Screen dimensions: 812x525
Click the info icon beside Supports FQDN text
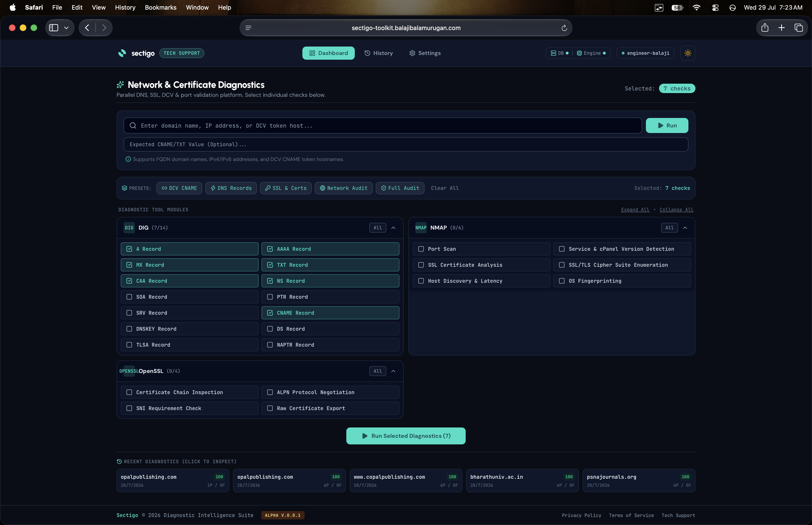coord(128,159)
